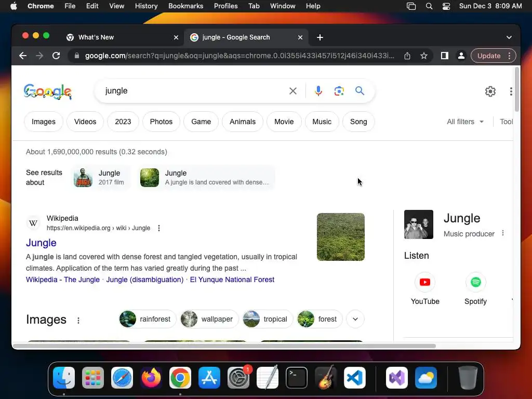532x399 pixels.
Task: Select the Animals filter chip
Action: coord(242,122)
